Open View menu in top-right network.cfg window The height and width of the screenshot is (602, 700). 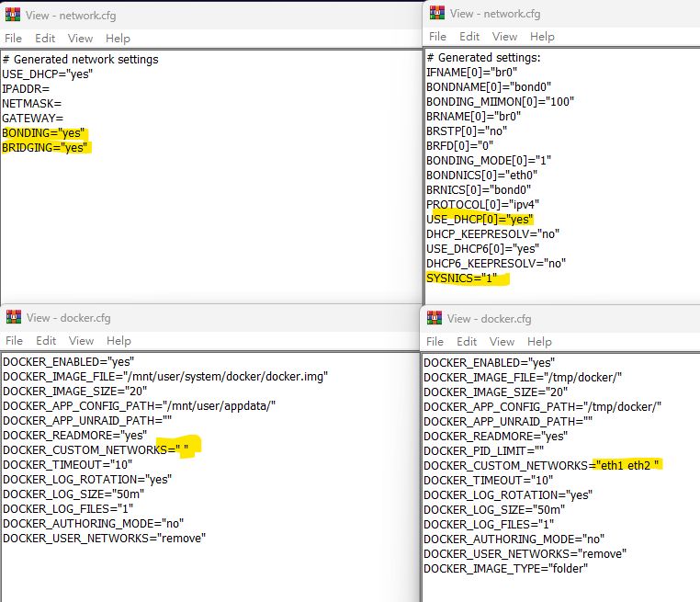(x=505, y=37)
